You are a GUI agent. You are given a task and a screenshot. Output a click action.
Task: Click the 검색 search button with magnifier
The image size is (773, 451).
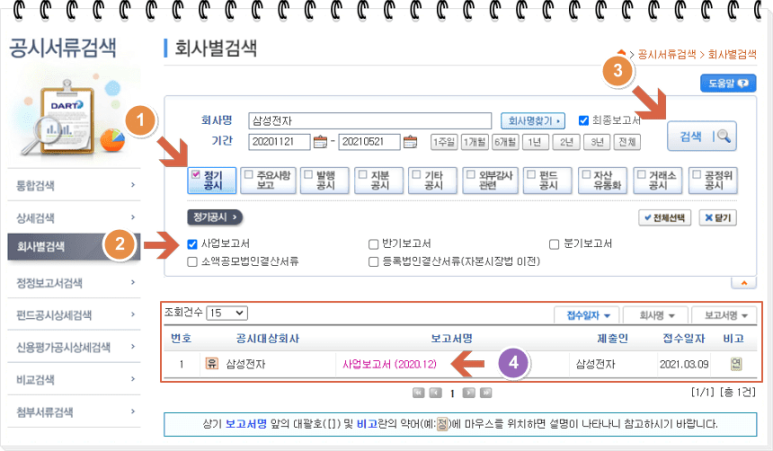pyautogui.click(x=706, y=136)
